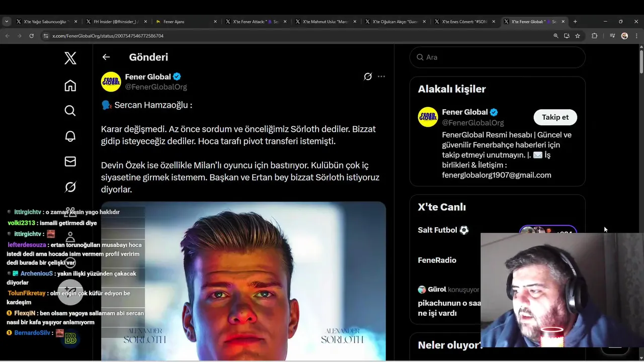The width and height of the screenshot is (644, 362).
Task: Open the Fener Global author name link
Action: pos(148,77)
